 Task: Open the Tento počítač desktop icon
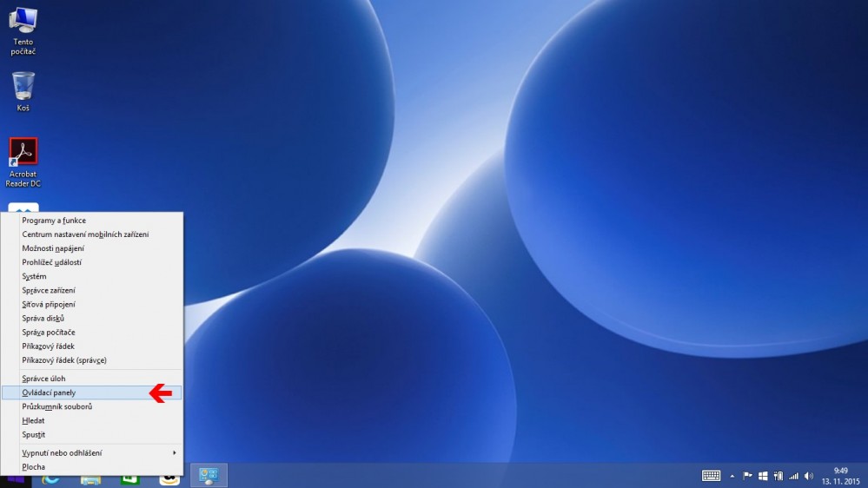tap(23, 30)
